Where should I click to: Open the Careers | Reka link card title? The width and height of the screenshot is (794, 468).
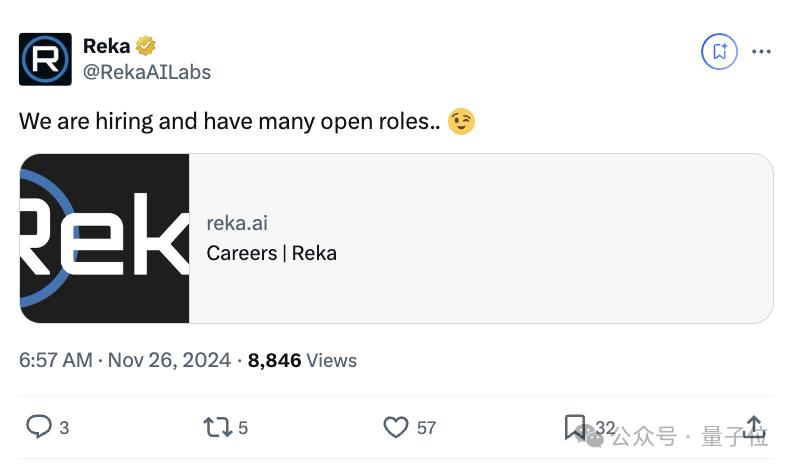point(271,253)
